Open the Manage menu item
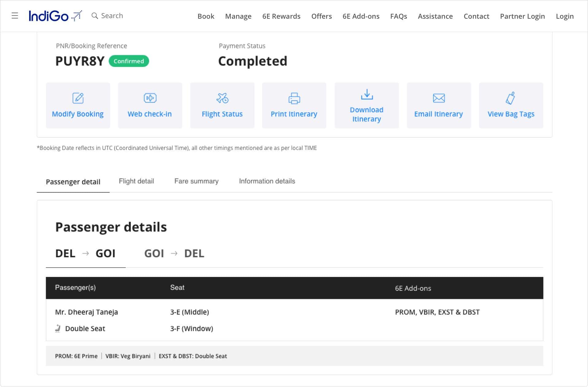 coord(238,16)
